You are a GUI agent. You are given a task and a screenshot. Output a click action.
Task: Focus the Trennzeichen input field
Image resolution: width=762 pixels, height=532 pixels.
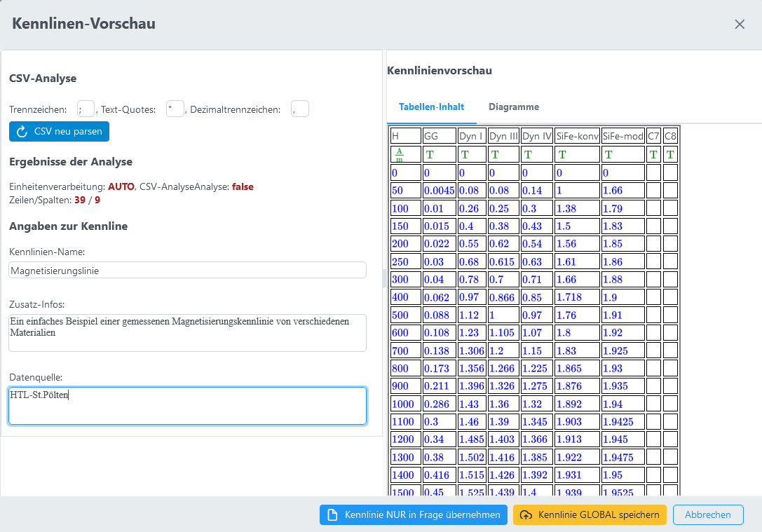pyautogui.click(x=86, y=109)
